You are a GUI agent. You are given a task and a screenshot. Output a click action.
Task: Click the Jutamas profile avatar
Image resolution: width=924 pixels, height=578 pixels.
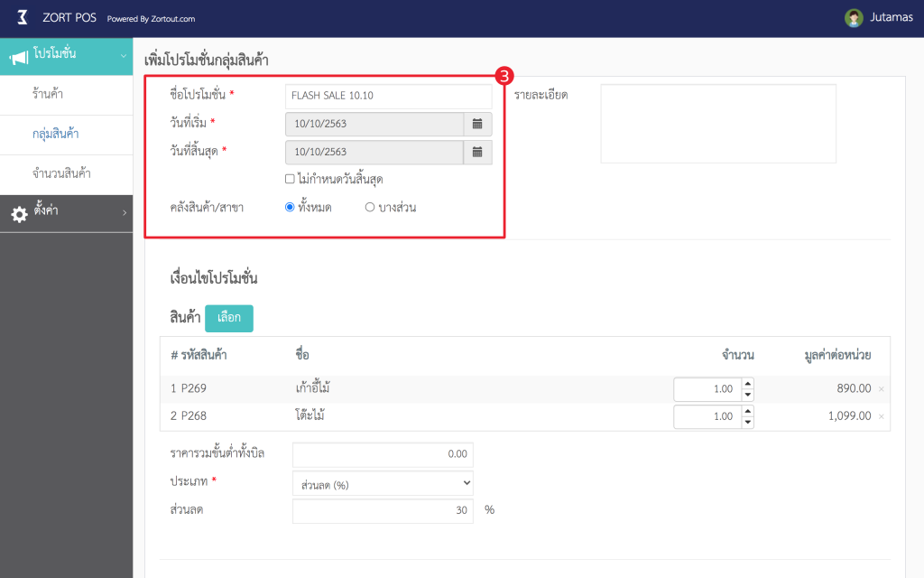click(x=853, y=16)
